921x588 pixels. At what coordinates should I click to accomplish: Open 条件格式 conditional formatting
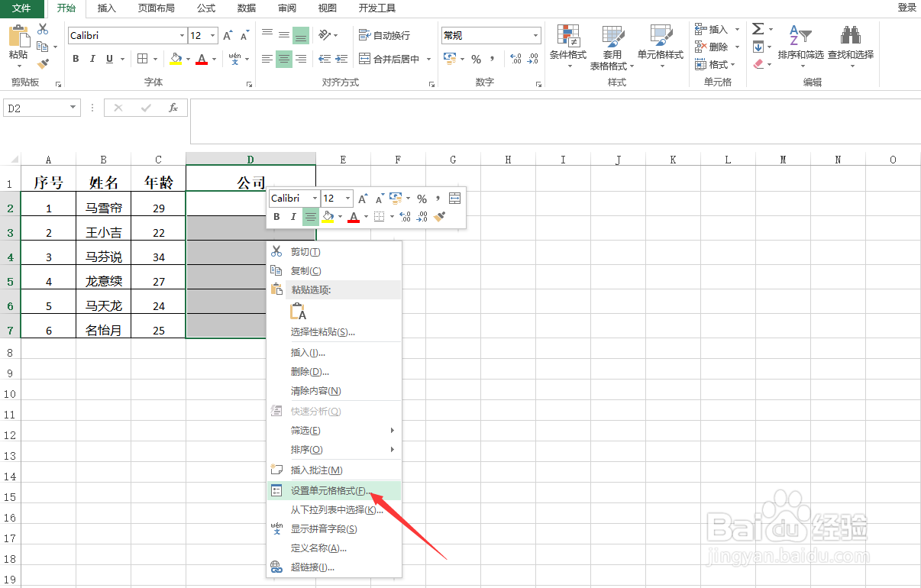(568, 46)
